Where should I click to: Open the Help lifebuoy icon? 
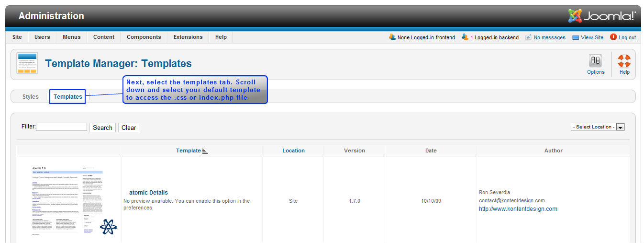coord(624,61)
